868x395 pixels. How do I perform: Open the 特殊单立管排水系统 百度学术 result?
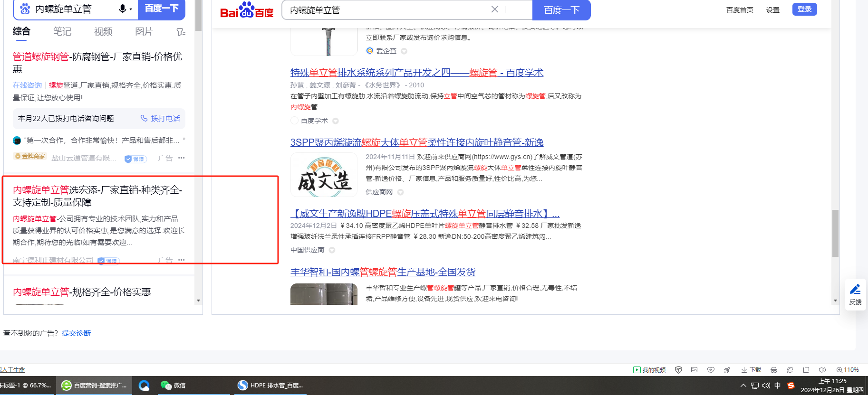tap(417, 73)
